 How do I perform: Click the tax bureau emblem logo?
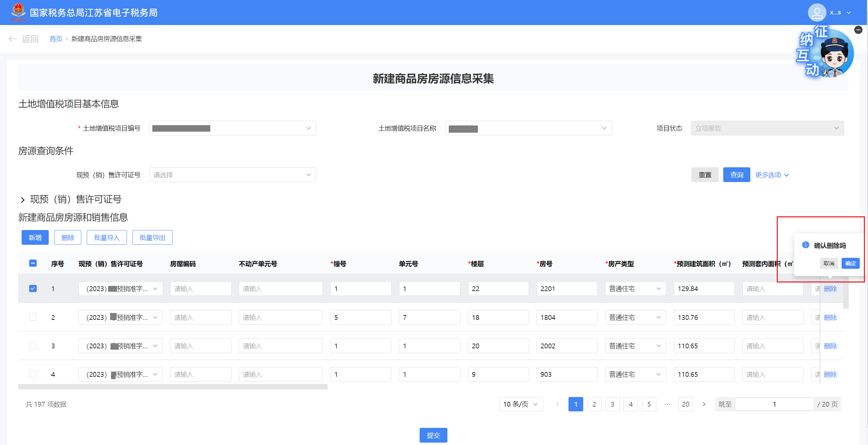tap(18, 12)
